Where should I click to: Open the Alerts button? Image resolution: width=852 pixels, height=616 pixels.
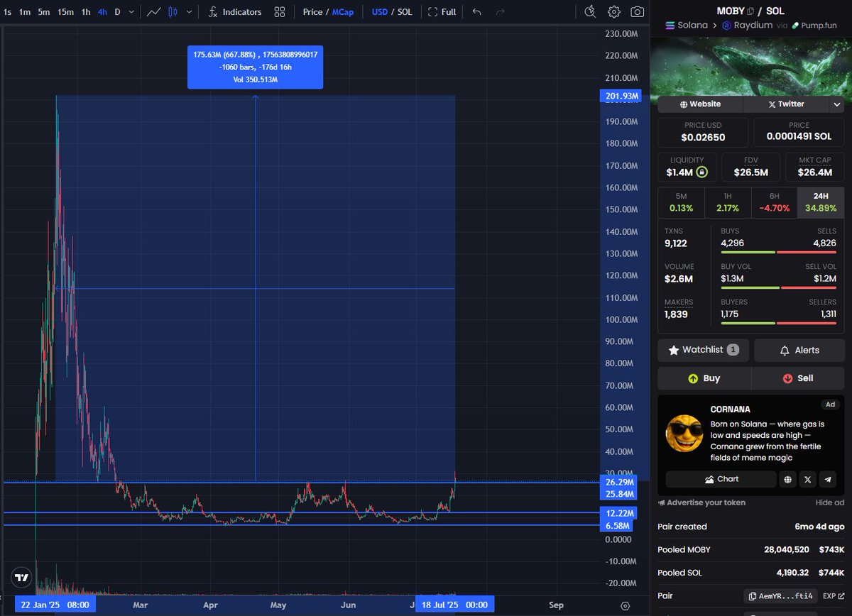point(799,350)
